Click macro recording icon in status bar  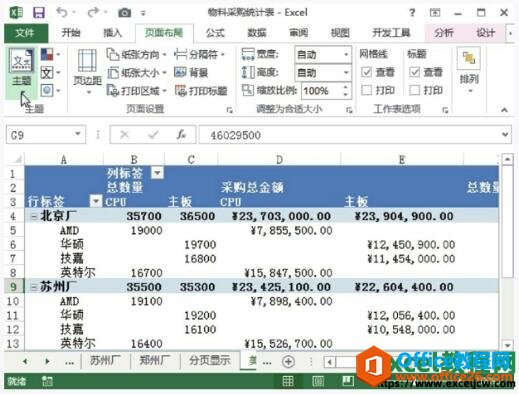[x=47, y=381]
